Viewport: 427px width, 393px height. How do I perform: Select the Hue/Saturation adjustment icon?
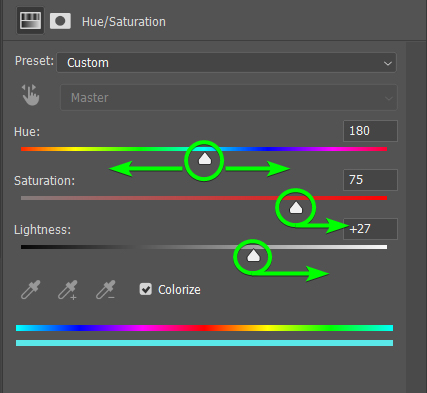tap(30, 21)
